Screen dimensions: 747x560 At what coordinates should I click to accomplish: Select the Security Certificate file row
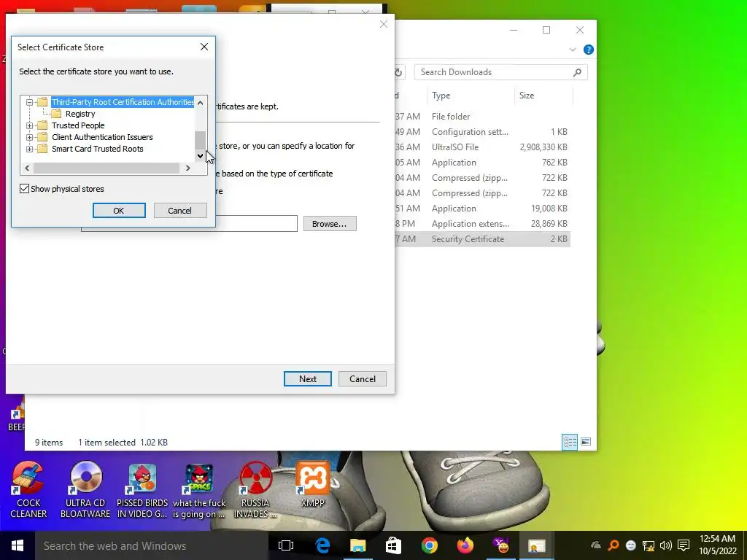[482, 239]
